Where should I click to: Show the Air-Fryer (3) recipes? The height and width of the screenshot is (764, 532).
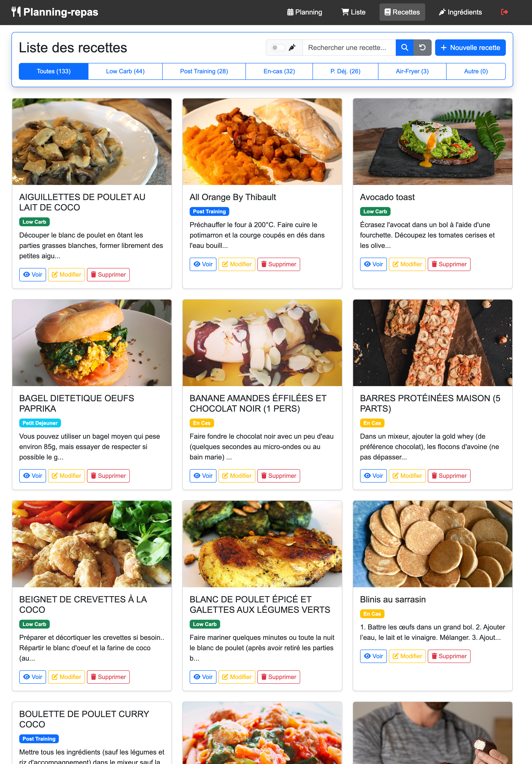(412, 71)
